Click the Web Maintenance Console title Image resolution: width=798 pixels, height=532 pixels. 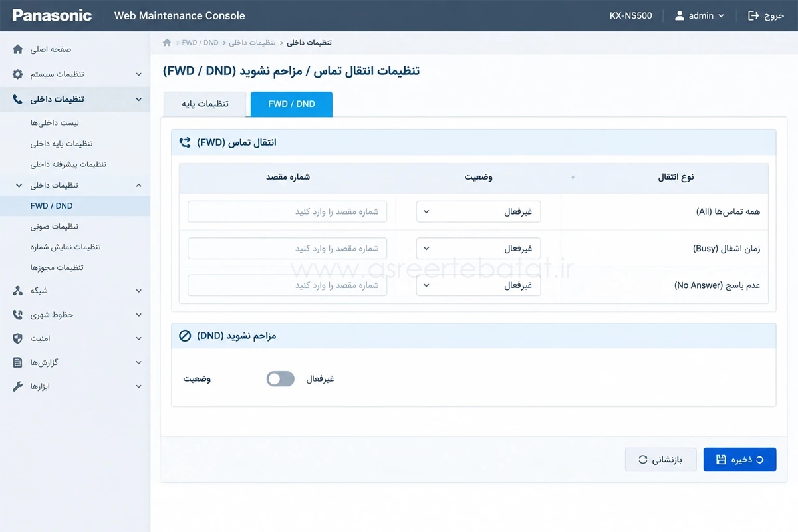[x=180, y=15]
